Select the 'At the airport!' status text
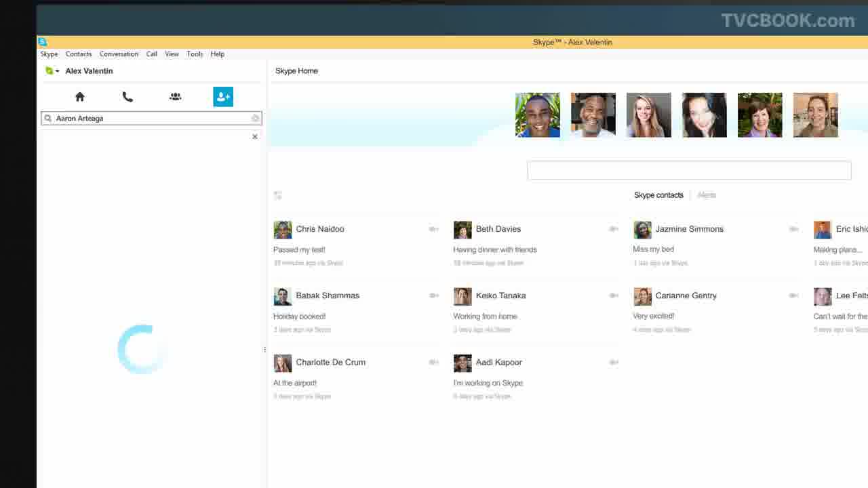The width and height of the screenshot is (868, 488). point(295,382)
